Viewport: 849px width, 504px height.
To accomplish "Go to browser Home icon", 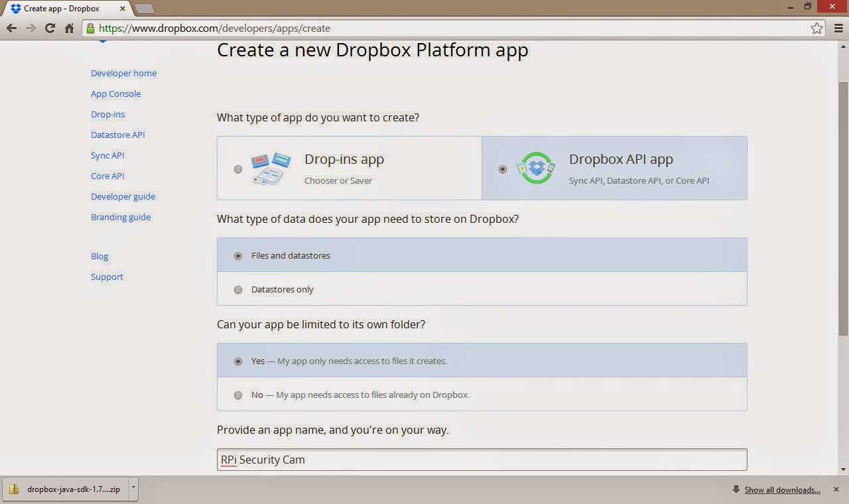I will click(x=69, y=28).
